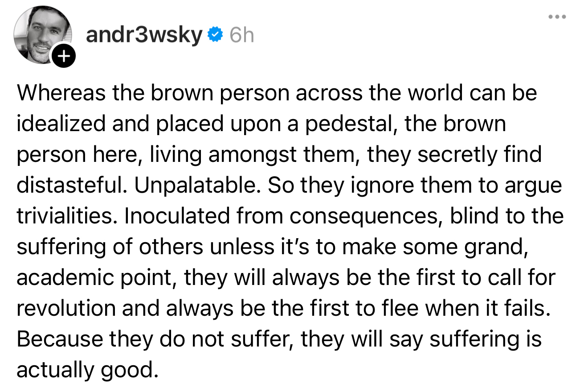Tap the plus follow icon on avatar
588x388 pixels.
[x=65, y=57]
